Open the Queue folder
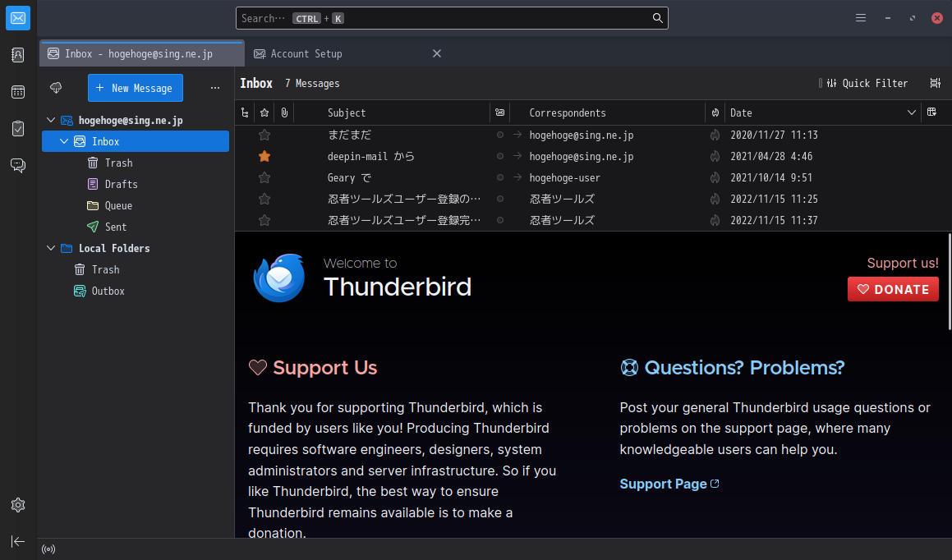This screenshot has width=952, height=560. (x=136, y=205)
